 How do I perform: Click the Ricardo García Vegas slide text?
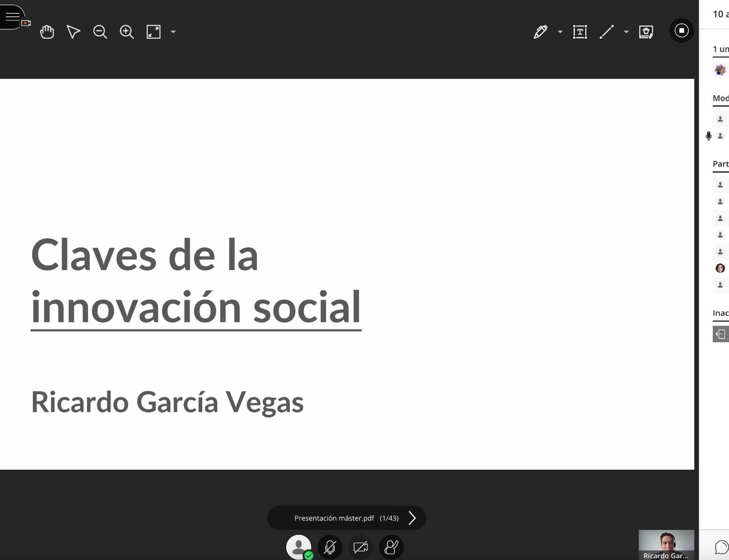coord(167,401)
